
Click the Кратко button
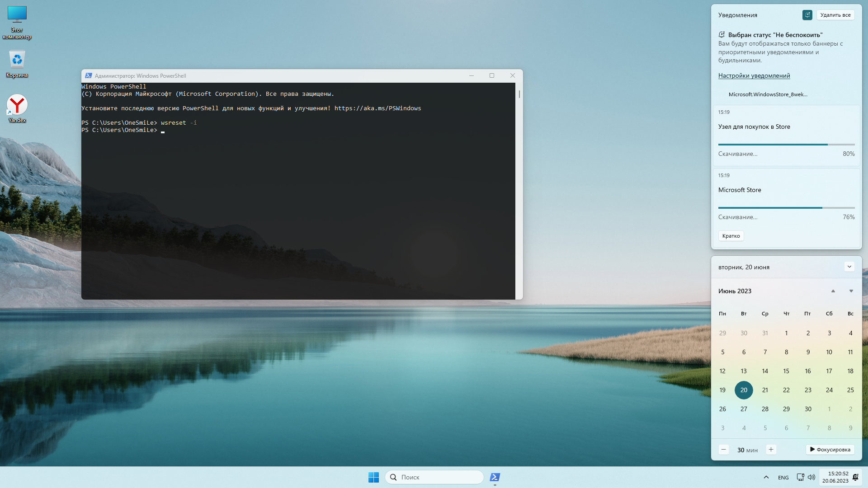coord(731,236)
